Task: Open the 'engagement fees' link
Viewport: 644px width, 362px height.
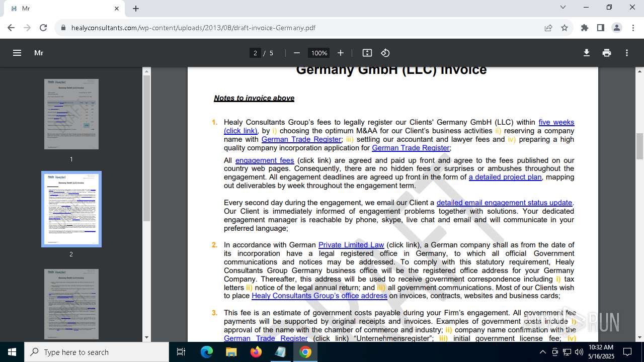Action: click(x=265, y=160)
